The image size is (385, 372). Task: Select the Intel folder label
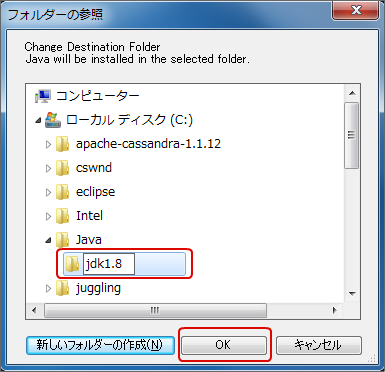[89, 216]
